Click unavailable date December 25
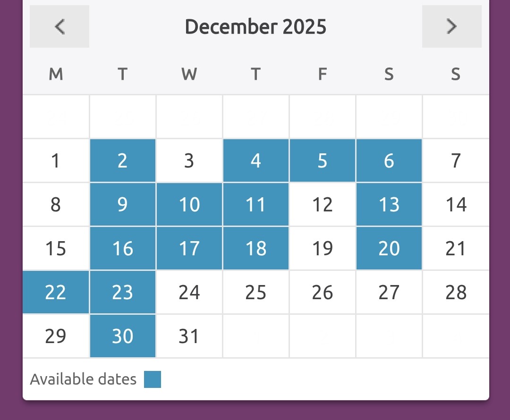Screen dimensions: 510x420 256,292
